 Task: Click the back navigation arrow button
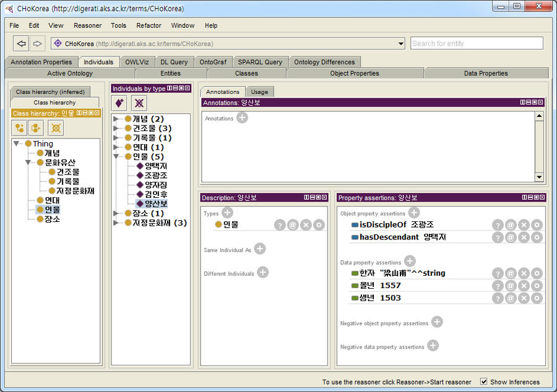(x=22, y=43)
